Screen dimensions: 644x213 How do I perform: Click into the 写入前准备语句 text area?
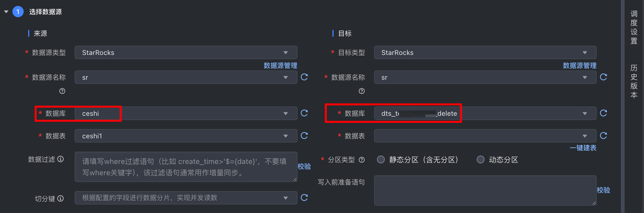(x=485, y=190)
